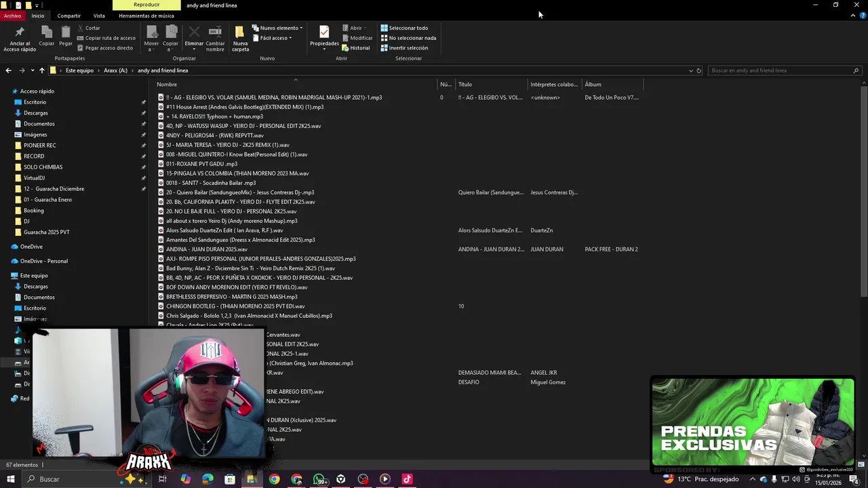Image resolution: width=868 pixels, height=488 pixels.
Task: Open the Fácil acceso dropdown
Action: tap(272, 38)
